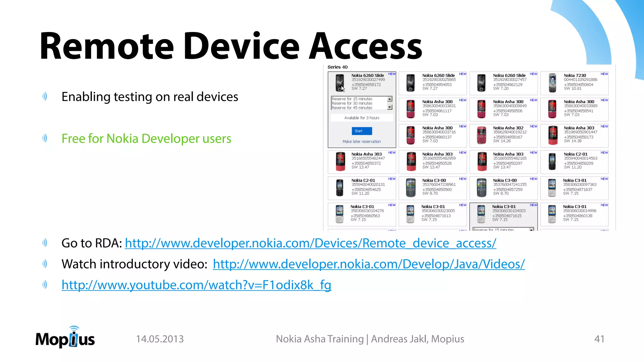
Task: Click the footer 'Nokia Asha Training | Andreas Jakl, Mopius'
Action: (x=370, y=339)
